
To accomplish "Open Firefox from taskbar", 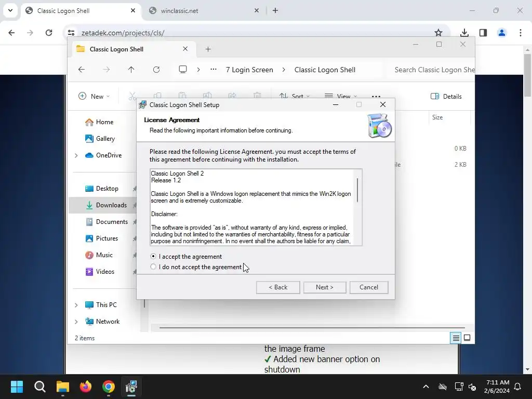I will [86, 387].
